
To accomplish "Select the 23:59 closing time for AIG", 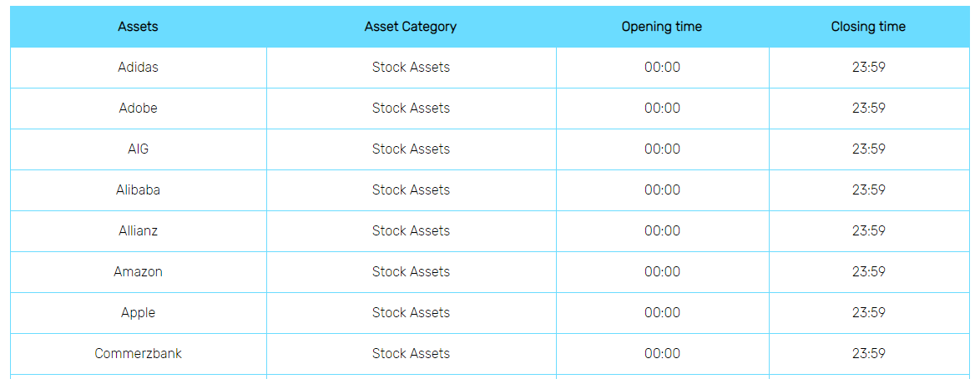I will [x=868, y=149].
